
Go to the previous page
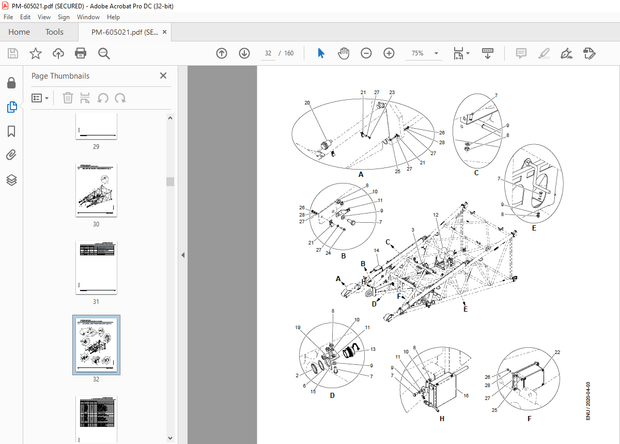coord(221,53)
